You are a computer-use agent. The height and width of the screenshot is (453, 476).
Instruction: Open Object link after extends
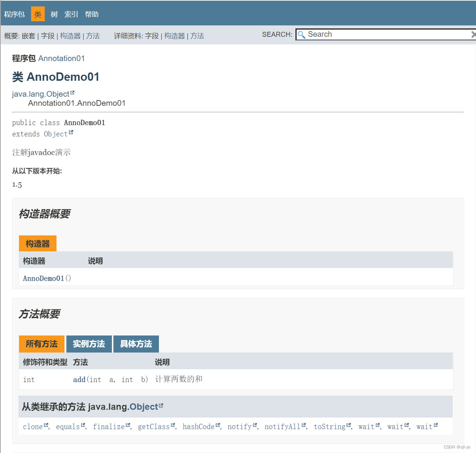[x=56, y=134]
